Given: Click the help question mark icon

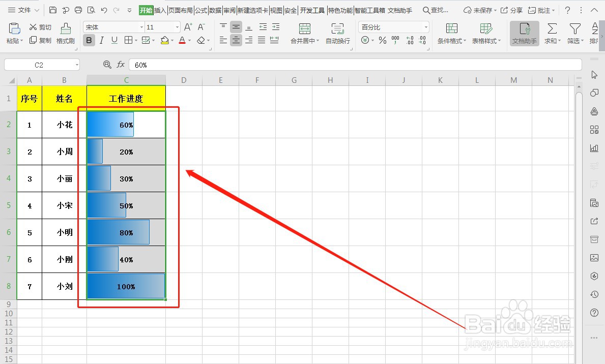Looking at the screenshot, I should (567, 10).
